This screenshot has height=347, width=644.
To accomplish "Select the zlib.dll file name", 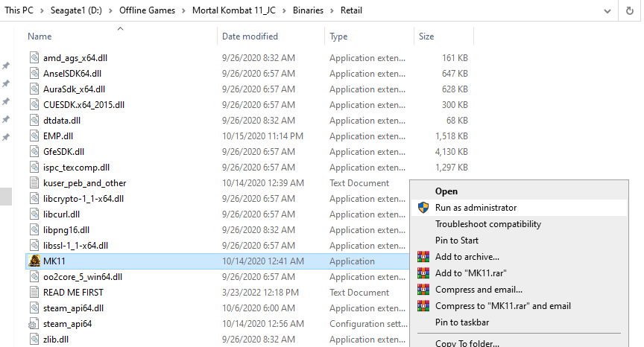I will [56, 340].
